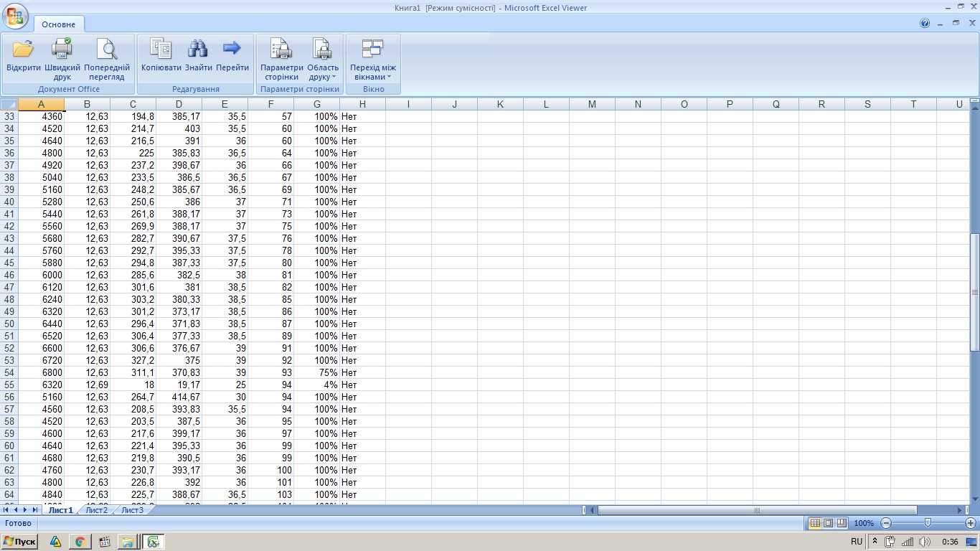Switch to Normal view button
This screenshot has width=980, height=551.
pos(814,524)
